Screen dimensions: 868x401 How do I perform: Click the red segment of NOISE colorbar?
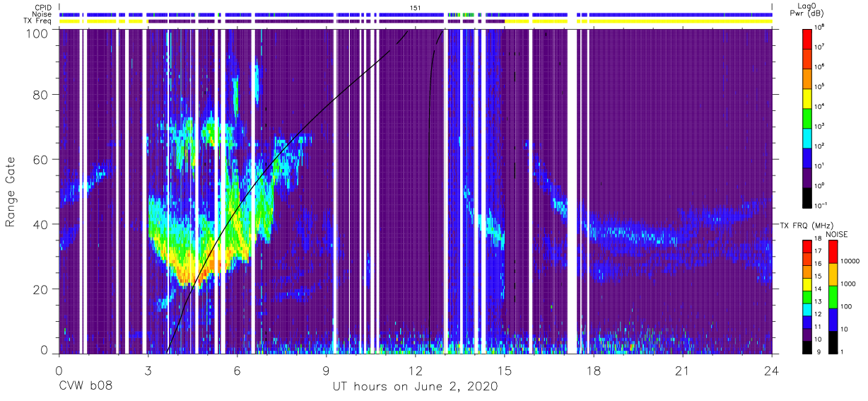tap(833, 252)
